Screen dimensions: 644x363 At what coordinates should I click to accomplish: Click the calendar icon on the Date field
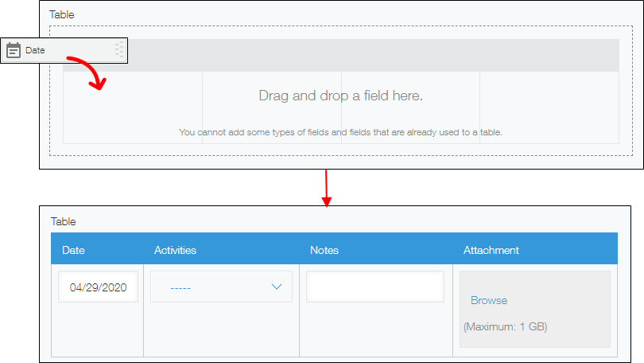tap(14, 50)
